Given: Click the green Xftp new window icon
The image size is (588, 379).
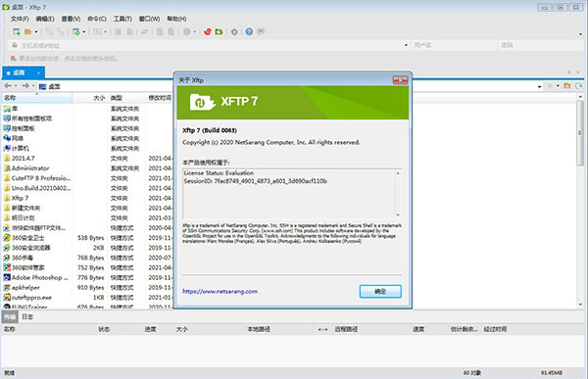Looking at the screenshot, I should coord(219,32).
